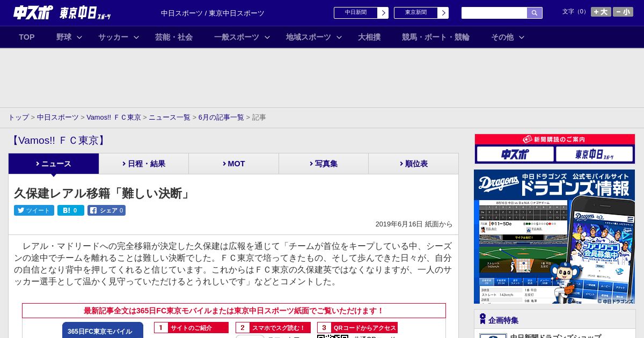Click the red 最新記事全文 notice text
Viewport: 644px width, 338px height.
pyautogui.click(x=234, y=311)
